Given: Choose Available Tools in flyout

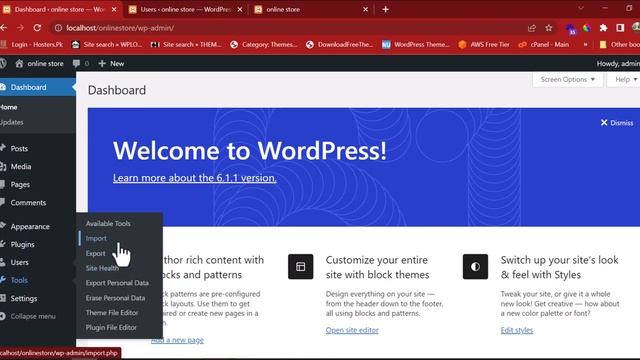Looking at the screenshot, I should coord(108,224).
